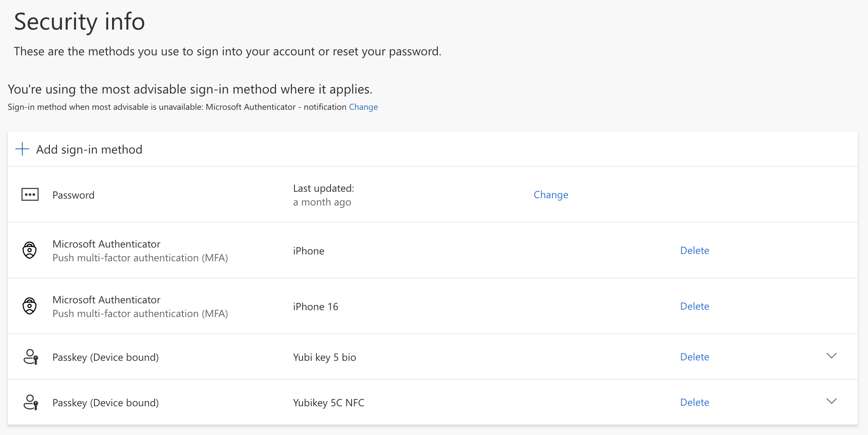The height and width of the screenshot is (435, 868).
Task: Select the Authenticator icon in the iPhone row
Action: (30, 250)
